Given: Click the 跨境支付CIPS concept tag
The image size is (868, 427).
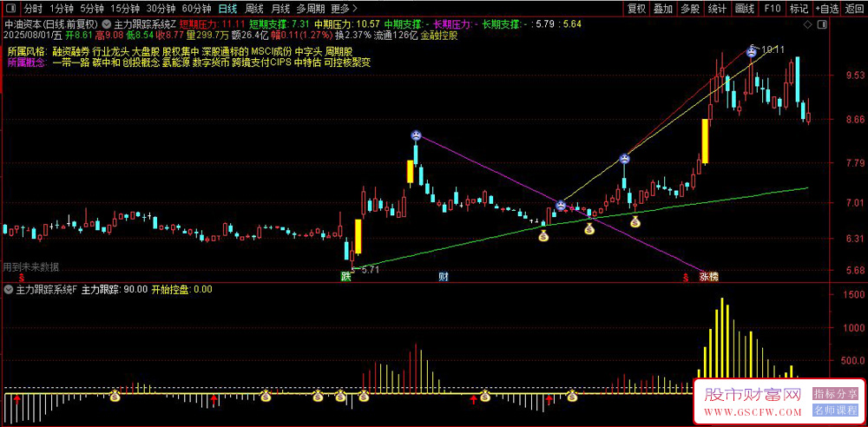Looking at the screenshot, I should (x=262, y=62).
